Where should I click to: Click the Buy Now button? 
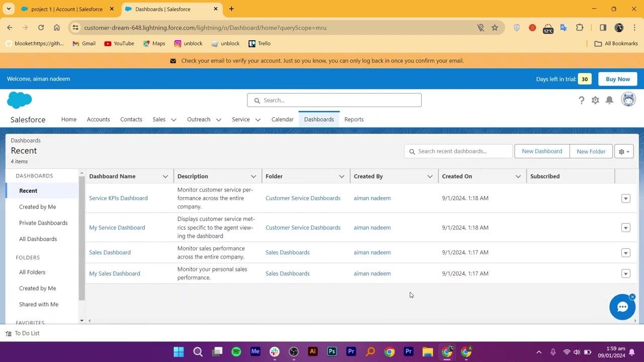pos(617,79)
